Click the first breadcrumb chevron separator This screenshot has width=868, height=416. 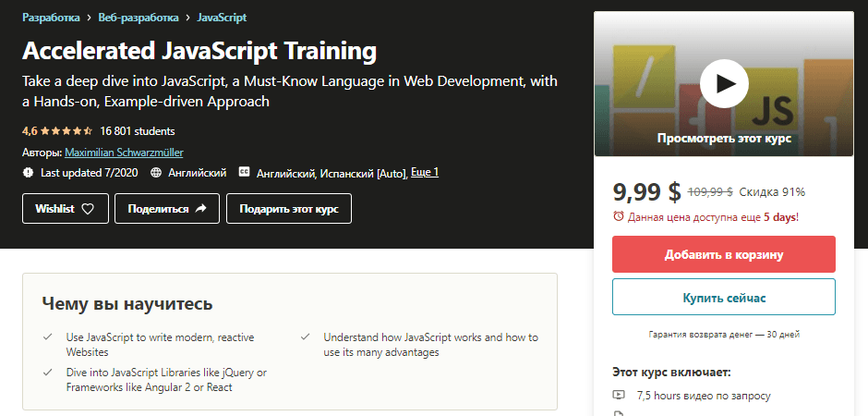pos(90,18)
